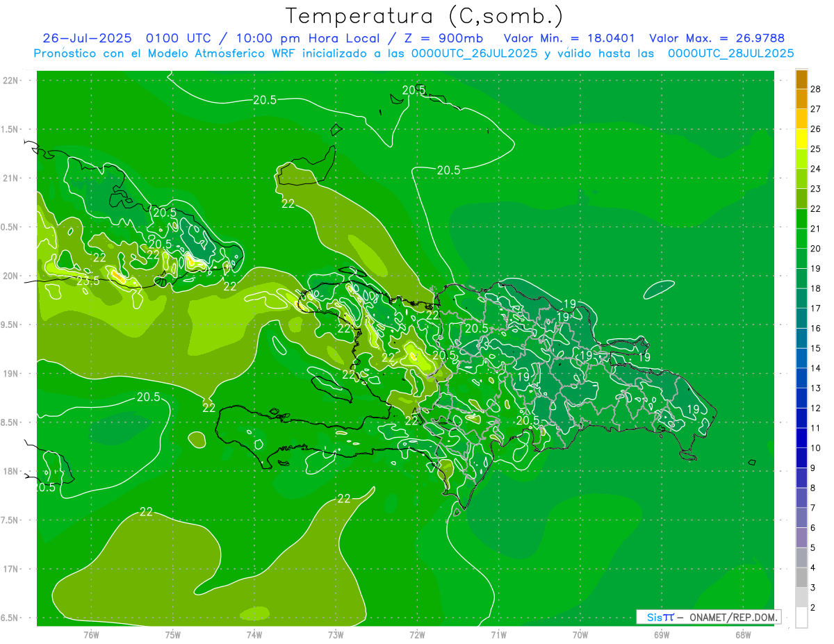Click 'Valor Max. = 26.9788' text

[x=717, y=38]
